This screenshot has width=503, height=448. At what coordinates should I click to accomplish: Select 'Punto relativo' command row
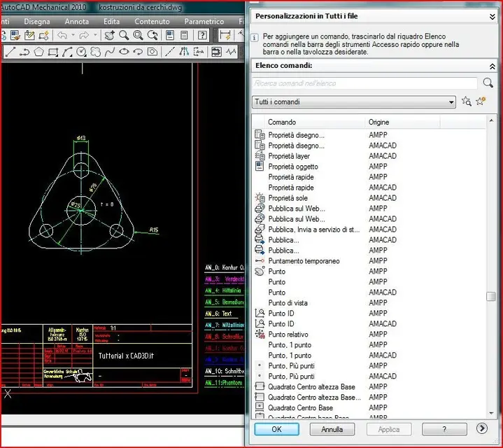pyautogui.click(x=369, y=335)
